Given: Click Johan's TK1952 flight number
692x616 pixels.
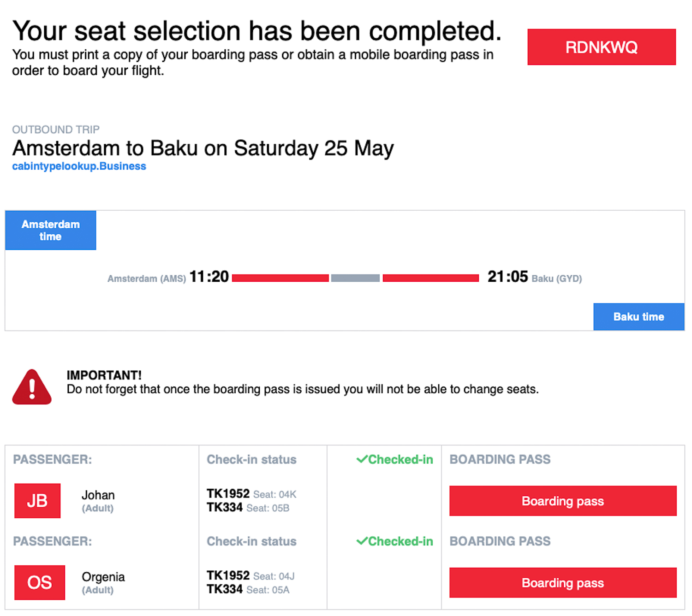Looking at the screenshot, I should 228,493.
